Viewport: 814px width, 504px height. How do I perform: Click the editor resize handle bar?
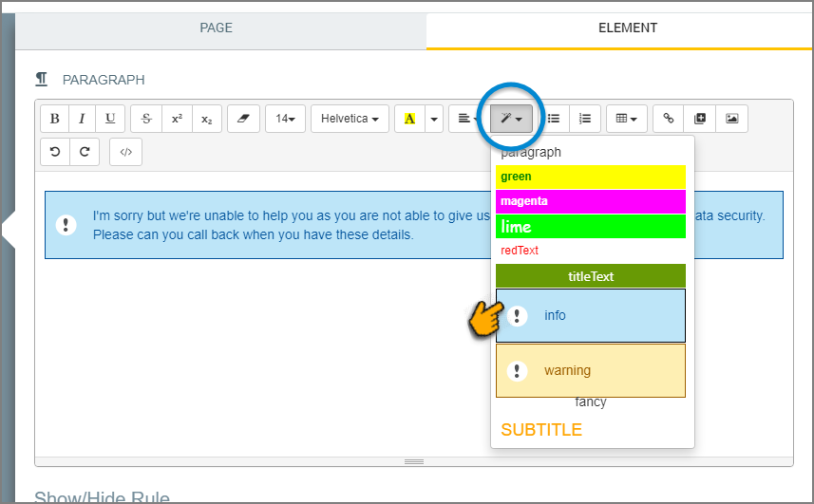[x=414, y=461]
